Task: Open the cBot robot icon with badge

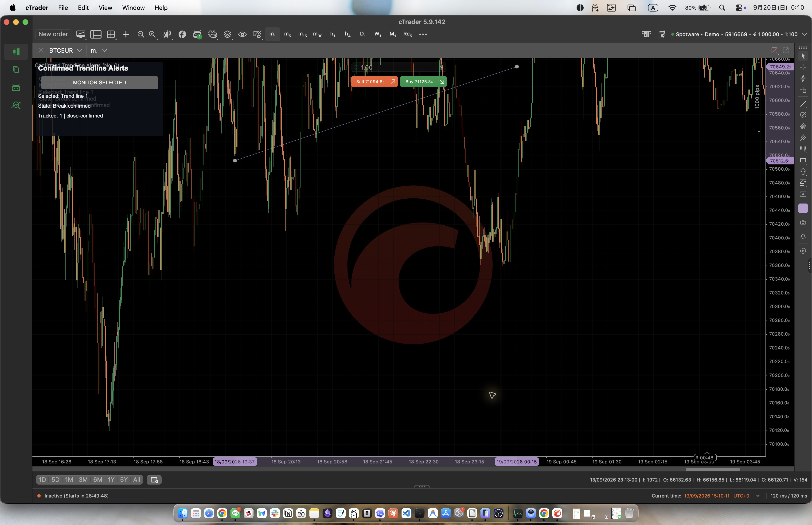Action: [197, 35]
